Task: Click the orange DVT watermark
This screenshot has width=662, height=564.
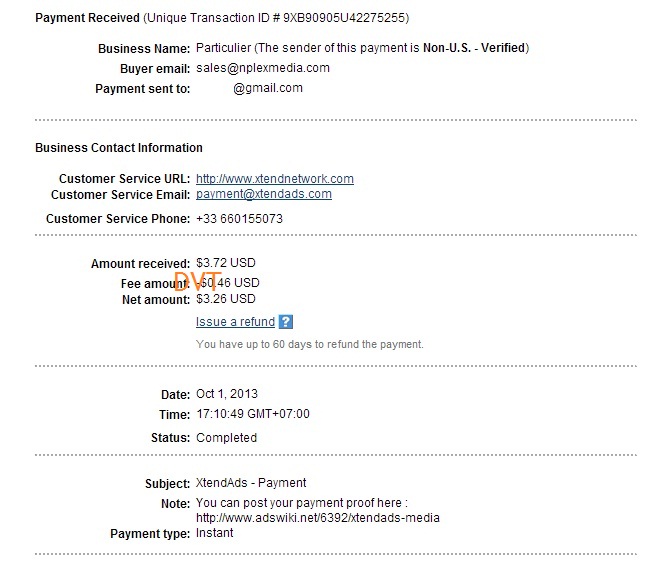Action: coord(197,281)
